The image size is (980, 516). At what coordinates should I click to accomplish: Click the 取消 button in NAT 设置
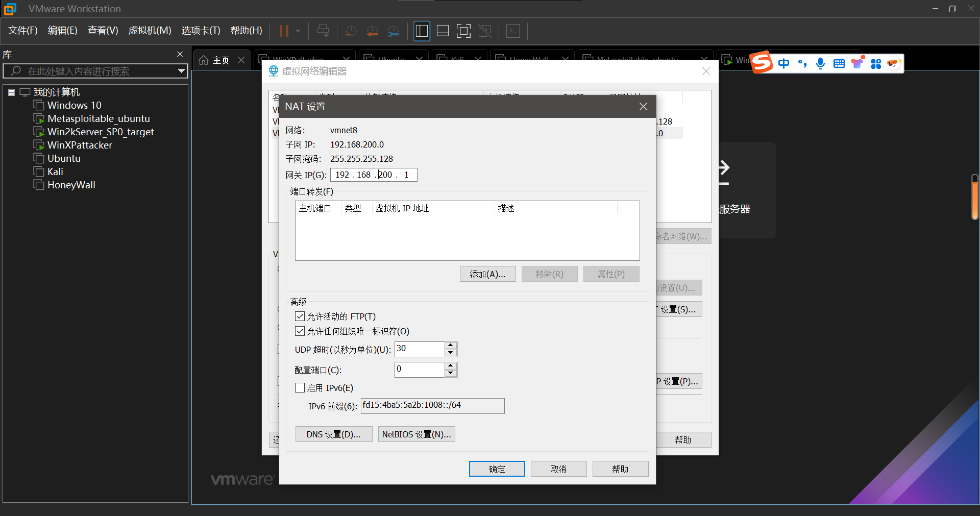(559, 469)
